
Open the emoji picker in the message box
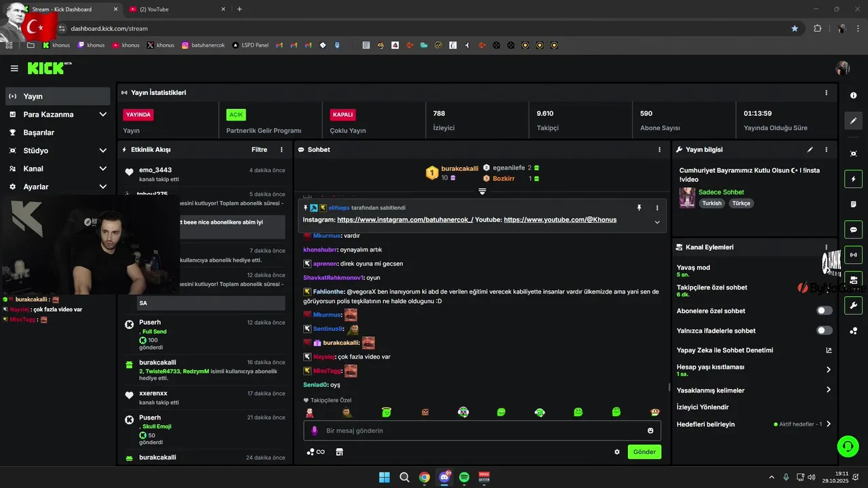coord(650,430)
